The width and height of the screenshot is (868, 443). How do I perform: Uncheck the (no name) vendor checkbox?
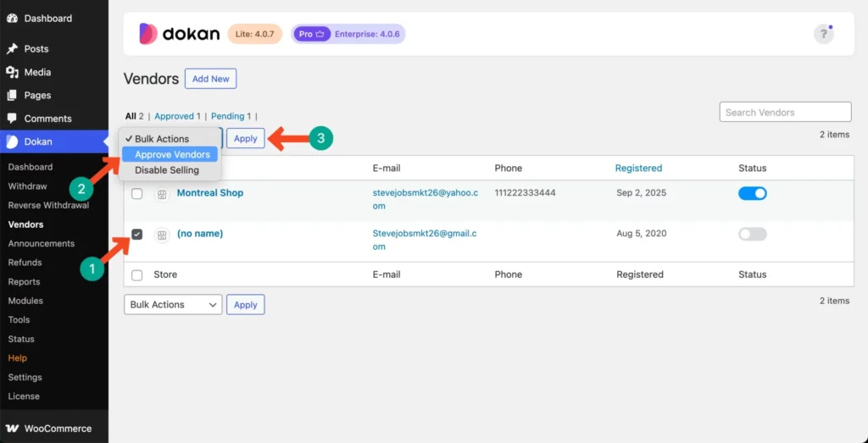point(137,234)
